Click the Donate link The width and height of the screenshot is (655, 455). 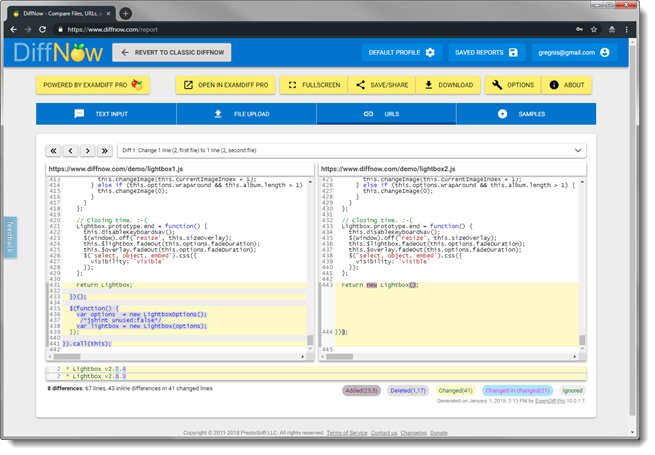[439, 433]
